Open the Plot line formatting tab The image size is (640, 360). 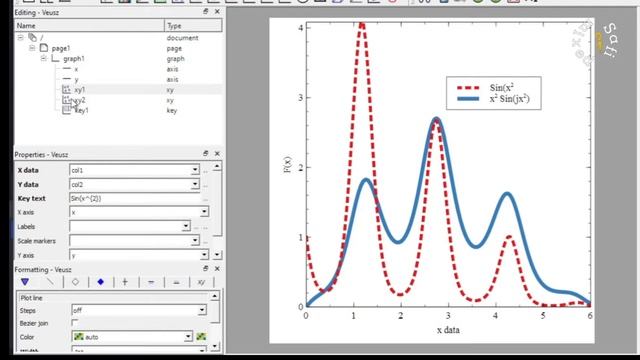[x=50, y=282]
